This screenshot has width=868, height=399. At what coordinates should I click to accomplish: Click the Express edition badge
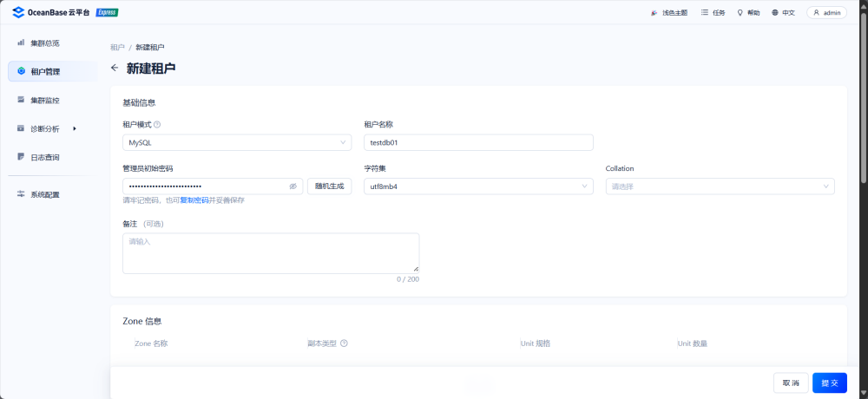coord(107,12)
